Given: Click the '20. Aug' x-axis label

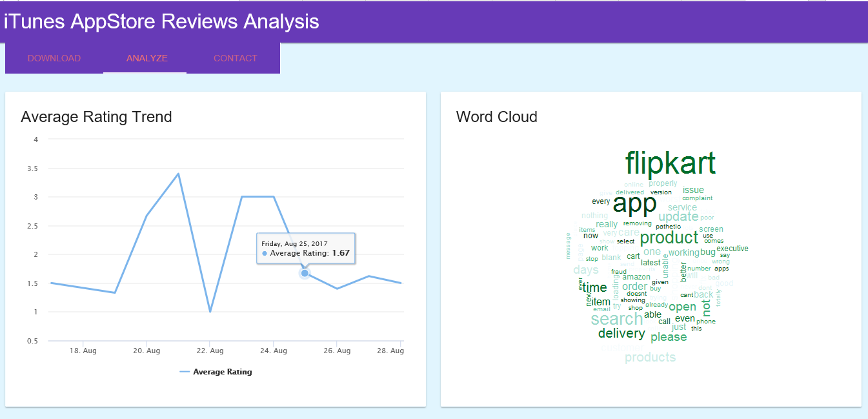Looking at the screenshot, I should (146, 351).
